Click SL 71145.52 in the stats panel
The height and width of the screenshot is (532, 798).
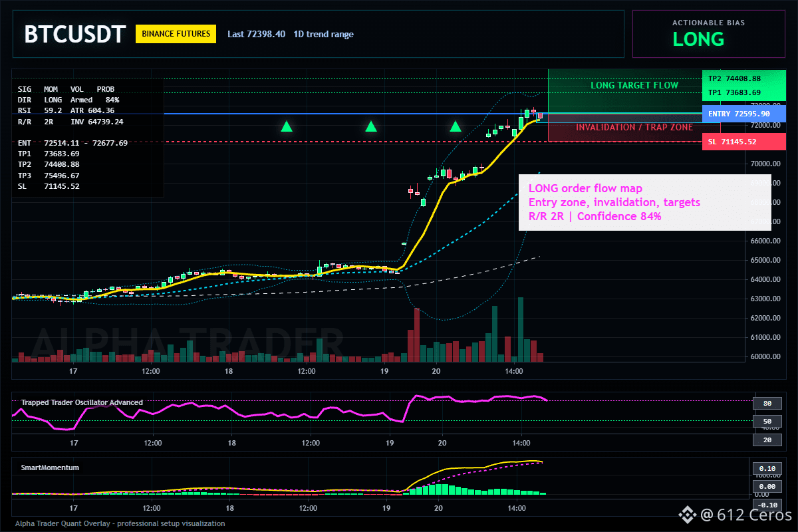click(49, 186)
